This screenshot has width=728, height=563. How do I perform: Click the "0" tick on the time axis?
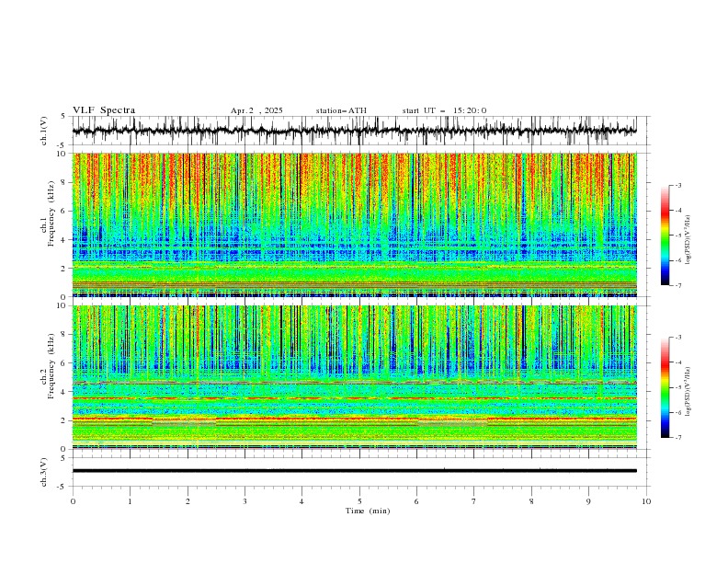(73, 501)
